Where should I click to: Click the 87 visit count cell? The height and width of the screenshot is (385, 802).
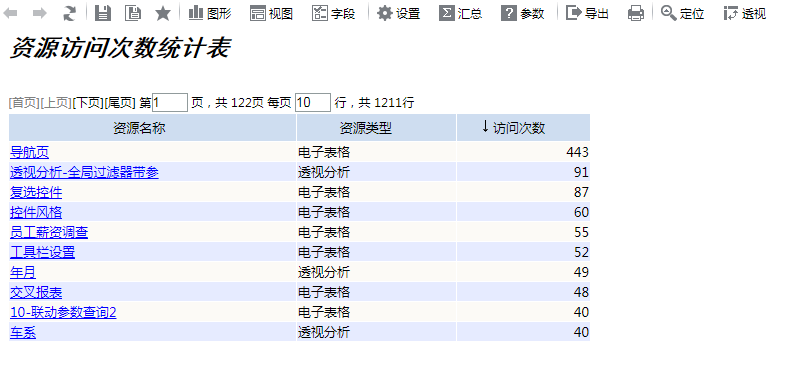pyautogui.click(x=523, y=192)
